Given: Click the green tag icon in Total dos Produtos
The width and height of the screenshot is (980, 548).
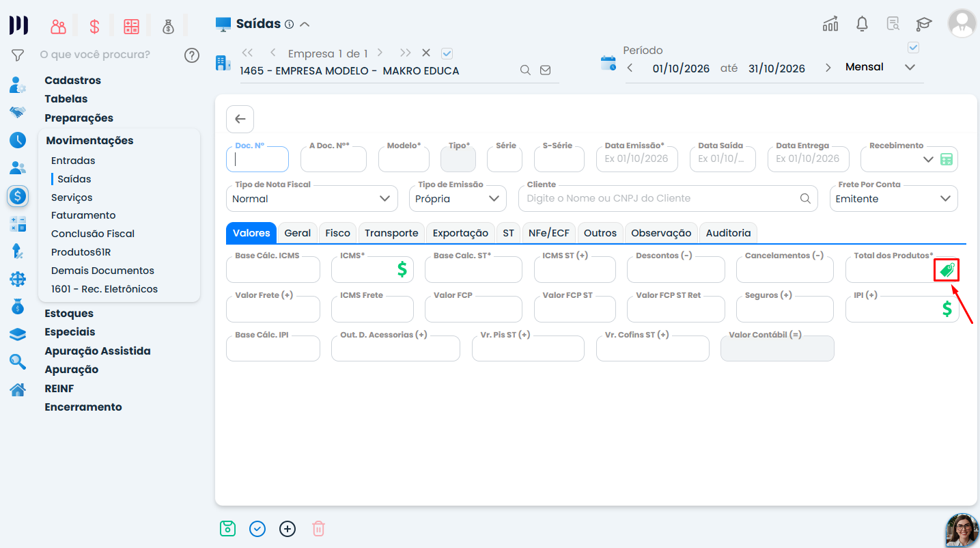Looking at the screenshot, I should click(947, 270).
